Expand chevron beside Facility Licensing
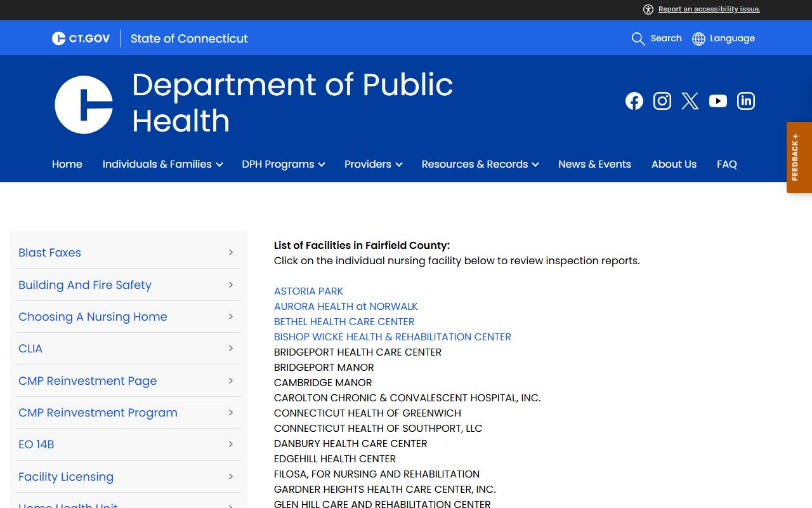 click(x=231, y=477)
